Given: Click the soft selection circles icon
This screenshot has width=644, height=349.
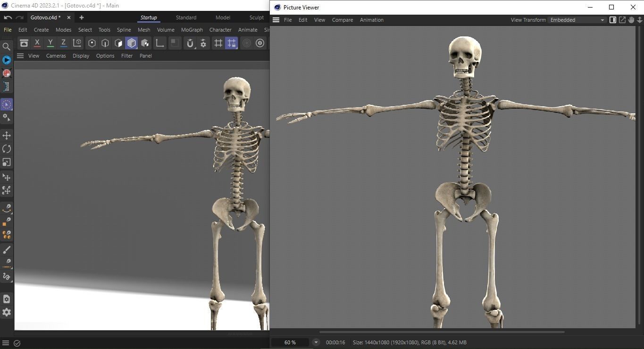Looking at the screenshot, I should click(246, 43).
